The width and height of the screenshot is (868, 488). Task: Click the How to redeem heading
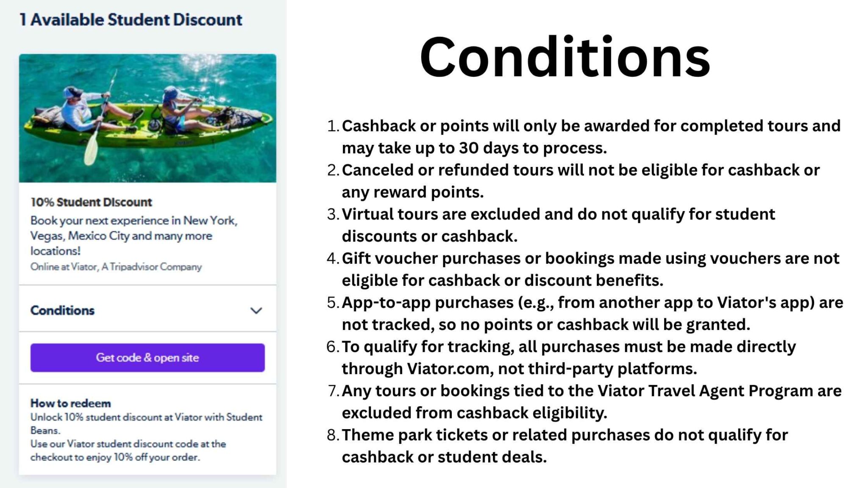click(70, 403)
